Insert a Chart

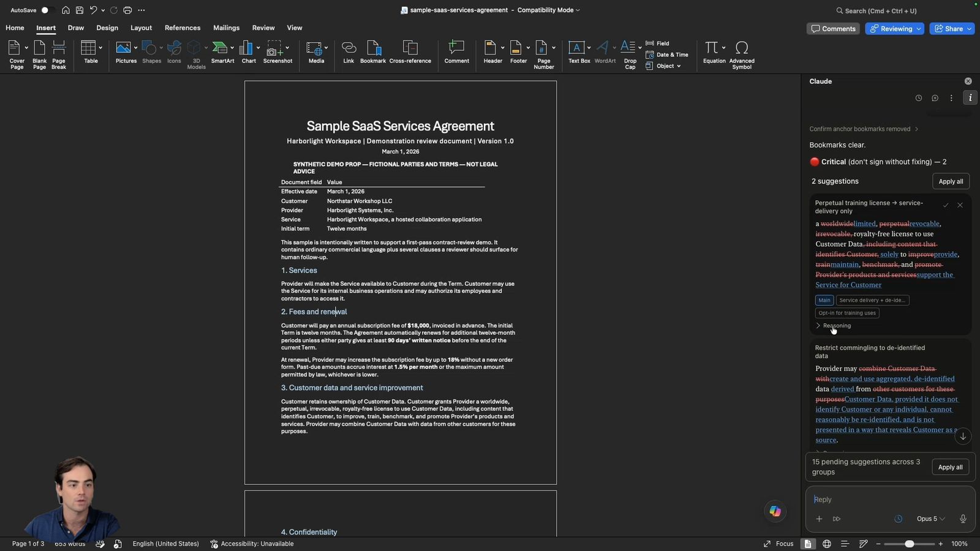click(x=249, y=51)
